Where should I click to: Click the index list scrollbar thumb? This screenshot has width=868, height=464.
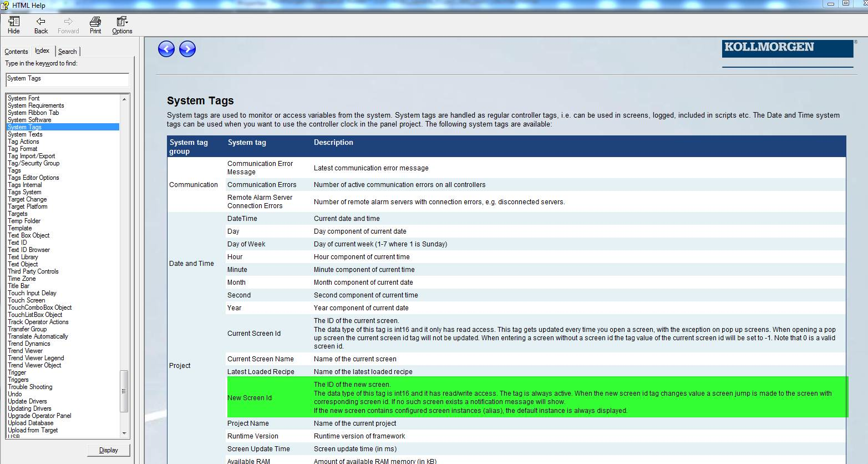pos(124,391)
